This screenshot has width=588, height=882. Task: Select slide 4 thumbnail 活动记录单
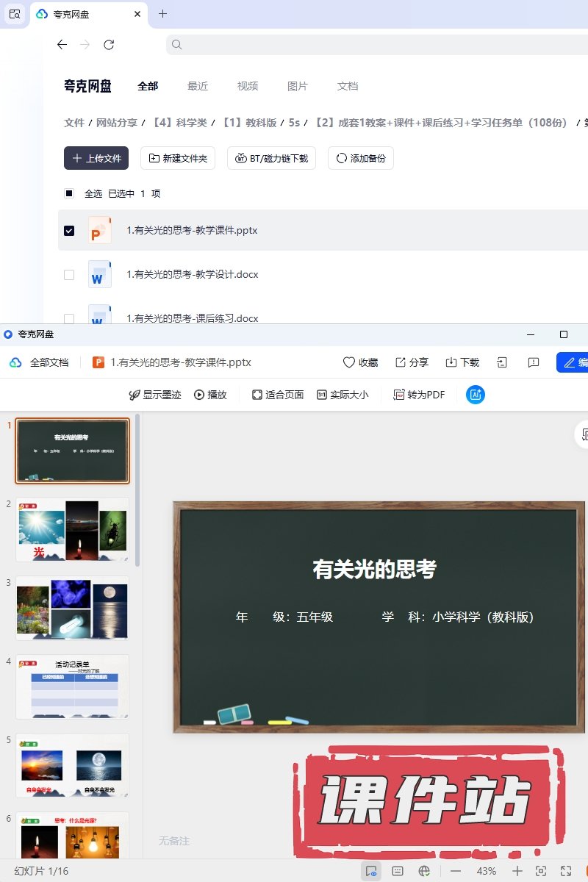pyautogui.click(x=72, y=686)
